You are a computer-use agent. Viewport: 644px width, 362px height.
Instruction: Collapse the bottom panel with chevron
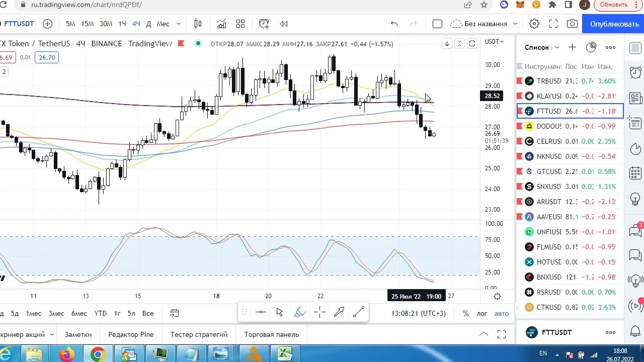coord(484,334)
